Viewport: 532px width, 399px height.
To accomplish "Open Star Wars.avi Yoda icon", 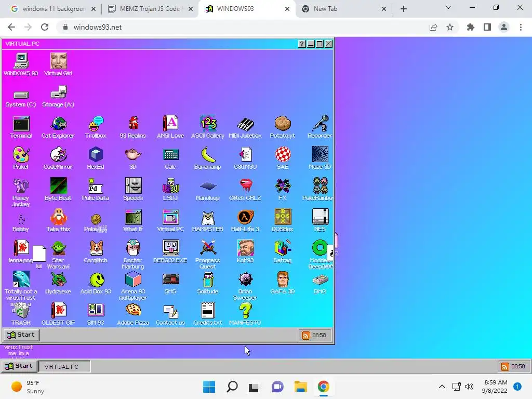I will point(58,255).
